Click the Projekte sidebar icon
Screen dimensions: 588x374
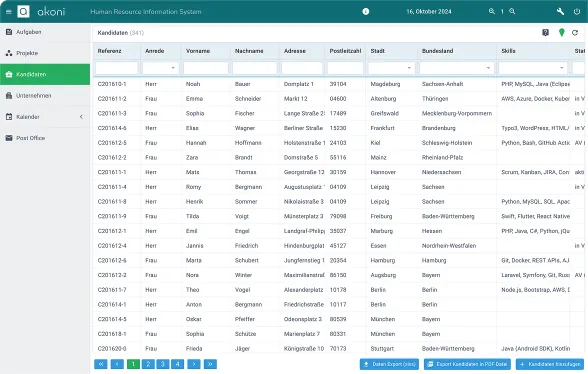[x=9, y=53]
